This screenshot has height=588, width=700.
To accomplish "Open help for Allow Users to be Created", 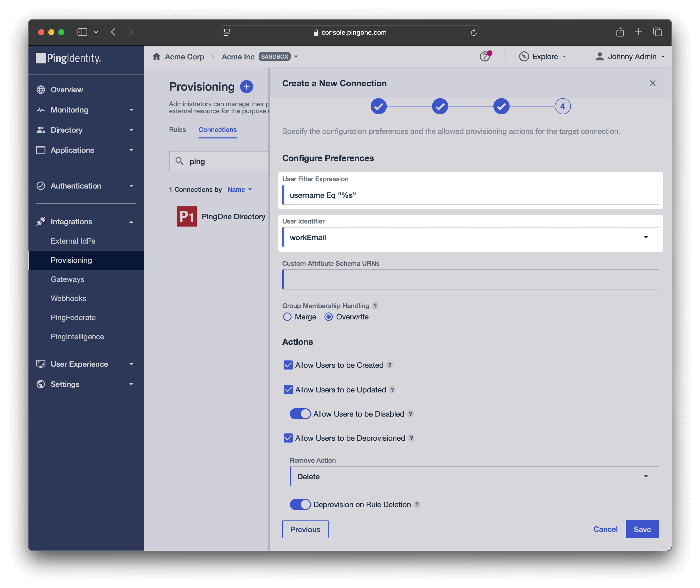I will tap(389, 365).
